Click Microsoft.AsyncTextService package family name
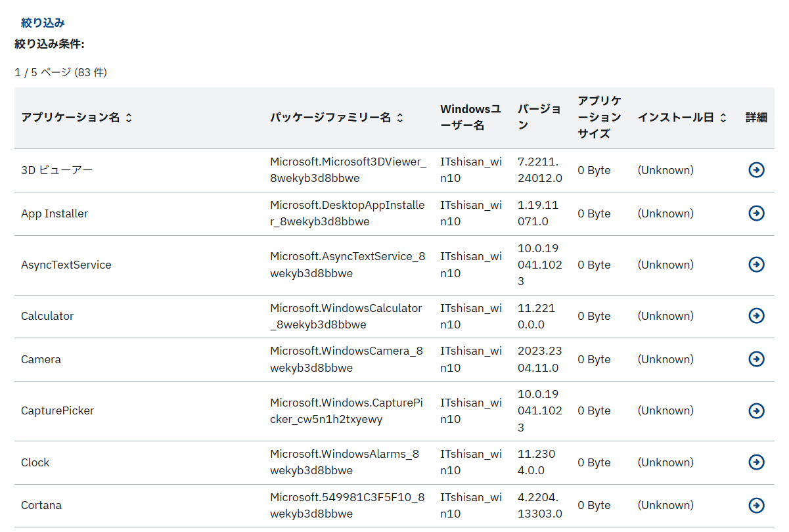This screenshot has width=789, height=532. tap(348, 265)
